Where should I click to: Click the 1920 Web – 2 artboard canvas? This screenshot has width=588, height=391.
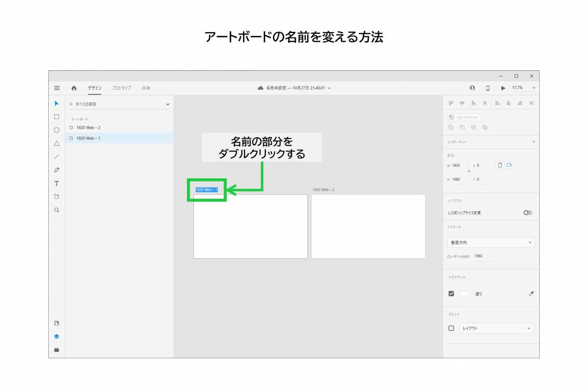click(368, 227)
